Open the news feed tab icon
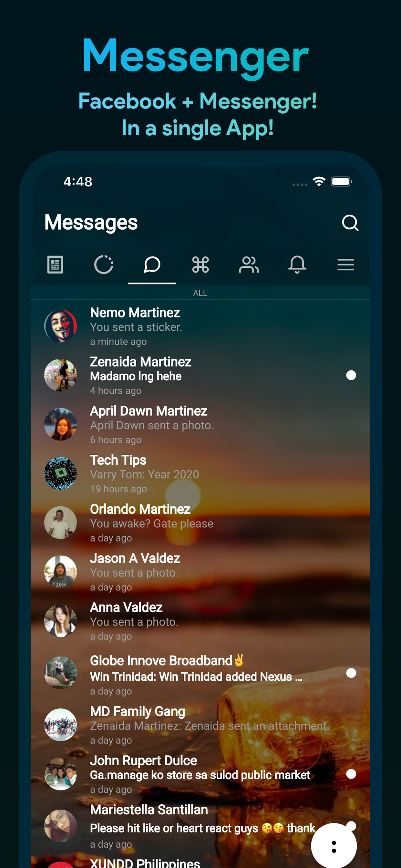401x868 pixels. [x=55, y=264]
